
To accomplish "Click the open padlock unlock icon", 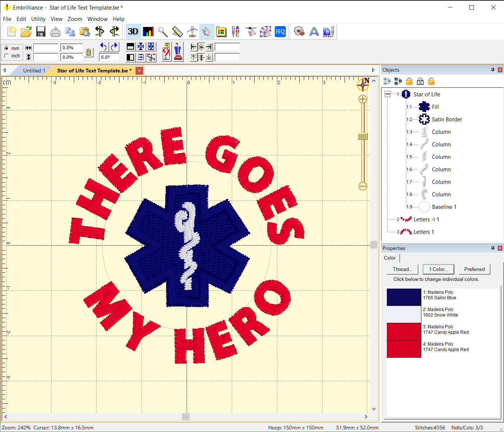I will pyautogui.click(x=431, y=81).
